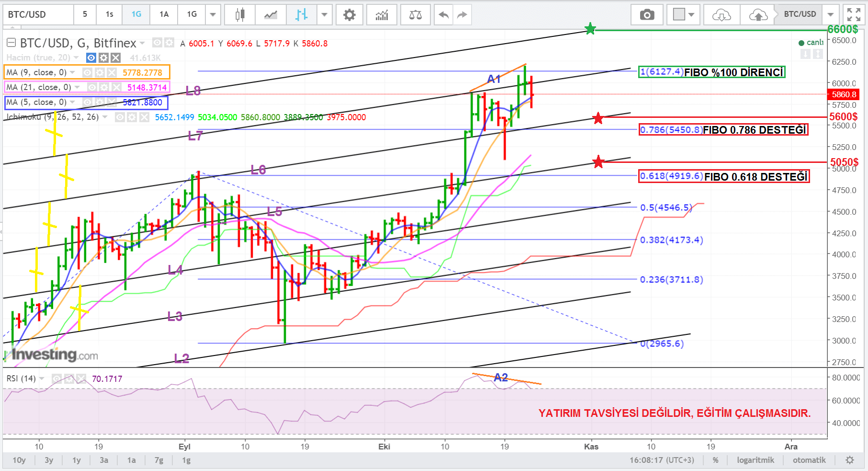Expand MA (9, close, 0) options arrow
The width and height of the screenshot is (868, 471).
click(x=73, y=72)
